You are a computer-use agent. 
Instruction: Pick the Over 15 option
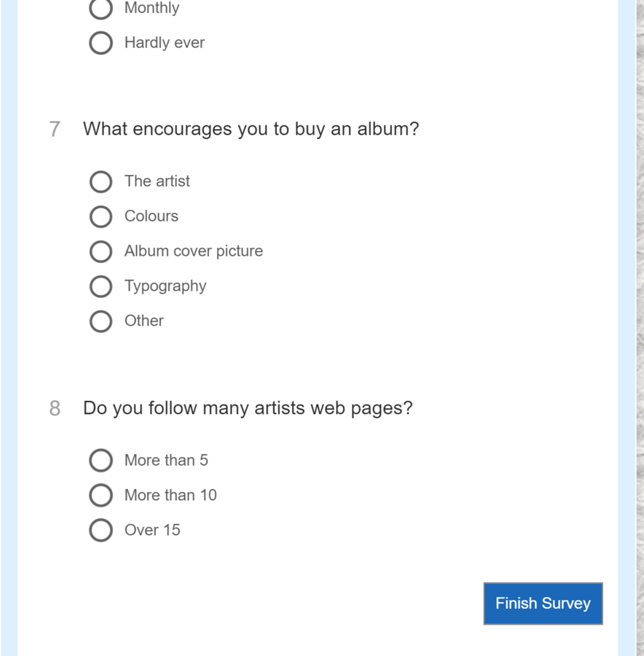click(x=101, y=530)
